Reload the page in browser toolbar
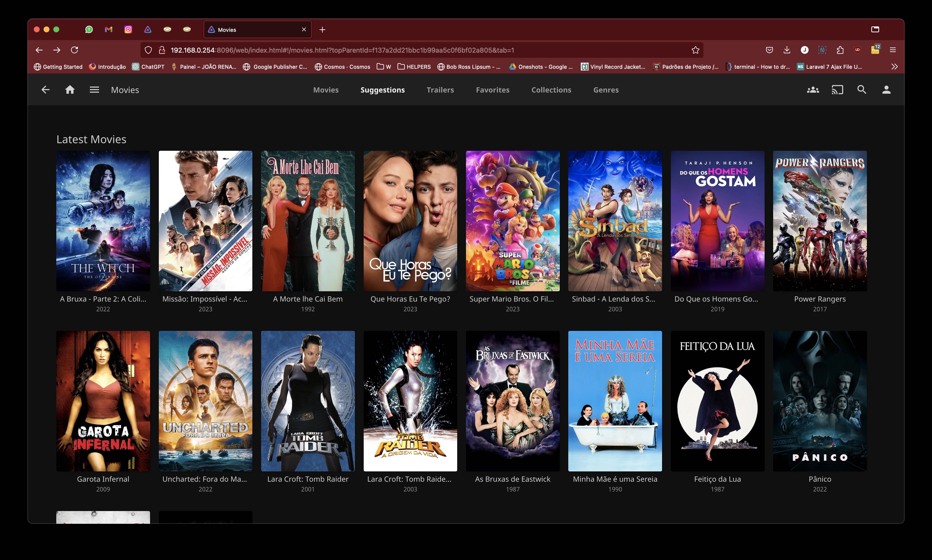The width and height of the screenshot is (932, 560). point(74,50)
